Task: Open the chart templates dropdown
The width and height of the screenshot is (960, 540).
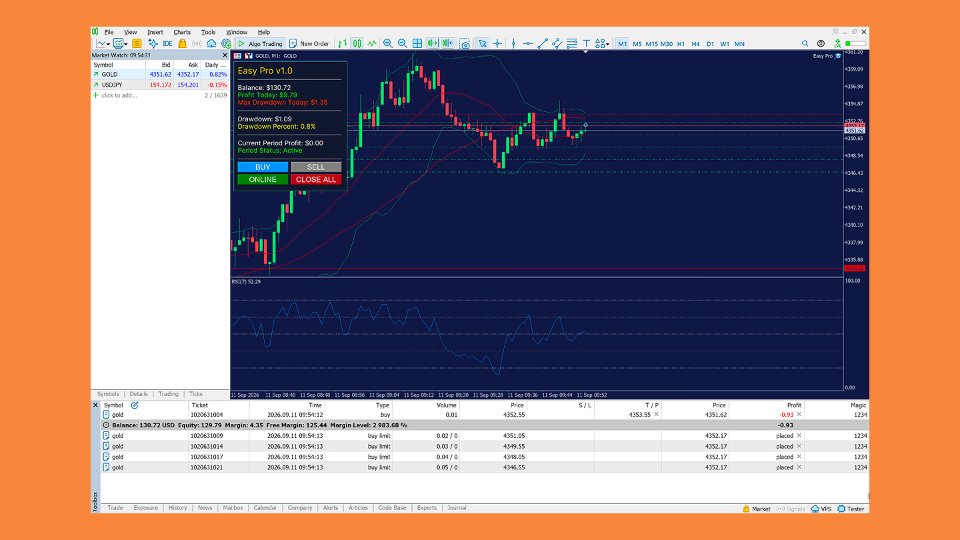Action: pyautogui.click(x=120, y=43)
